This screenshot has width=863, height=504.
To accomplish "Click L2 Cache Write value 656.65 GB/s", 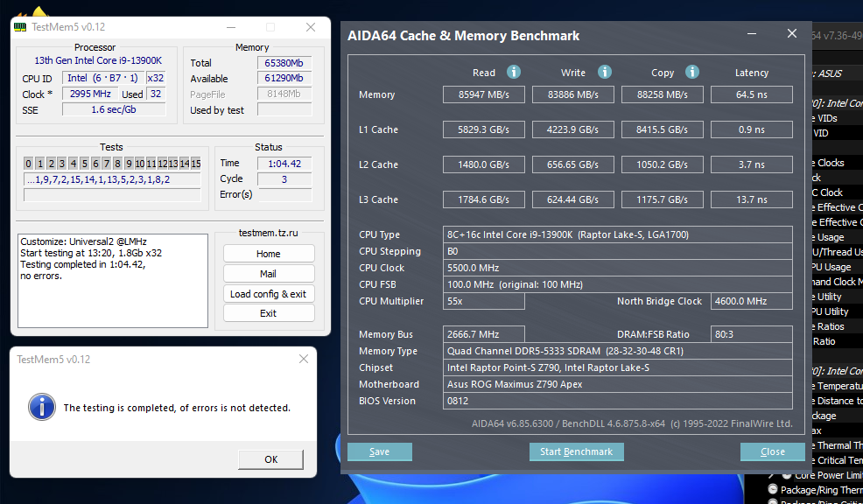I will pos(573,164).
